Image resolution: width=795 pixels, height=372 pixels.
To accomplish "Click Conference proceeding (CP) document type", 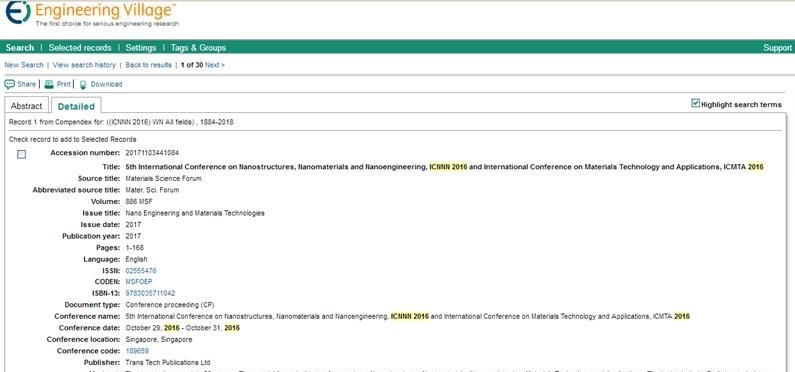I will click(170, 305).
